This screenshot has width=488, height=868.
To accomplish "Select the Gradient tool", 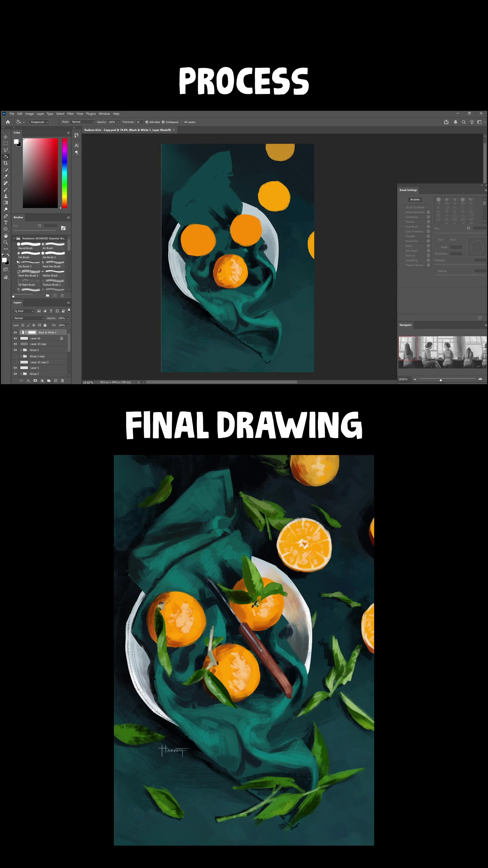I will [x=5, y=203].
